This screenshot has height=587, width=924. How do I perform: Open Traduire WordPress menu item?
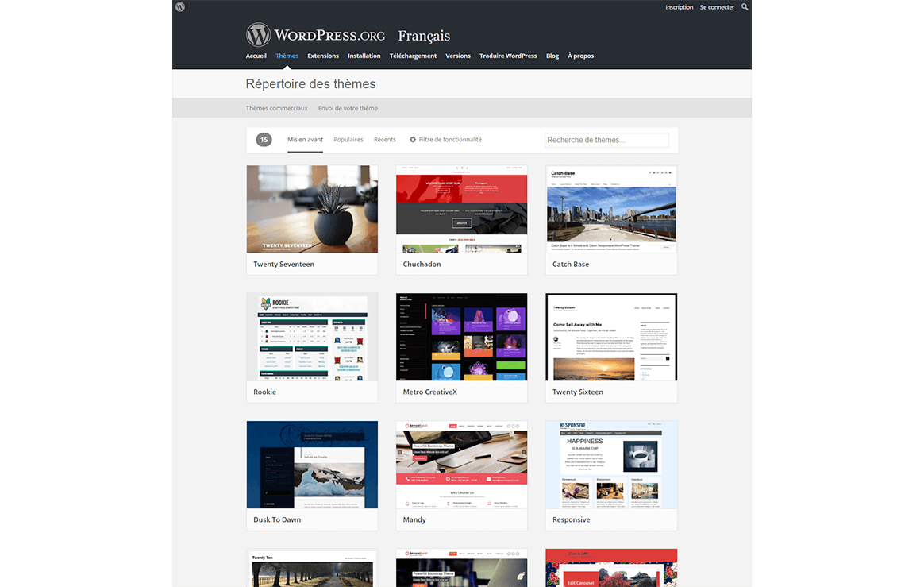(508, 56)
